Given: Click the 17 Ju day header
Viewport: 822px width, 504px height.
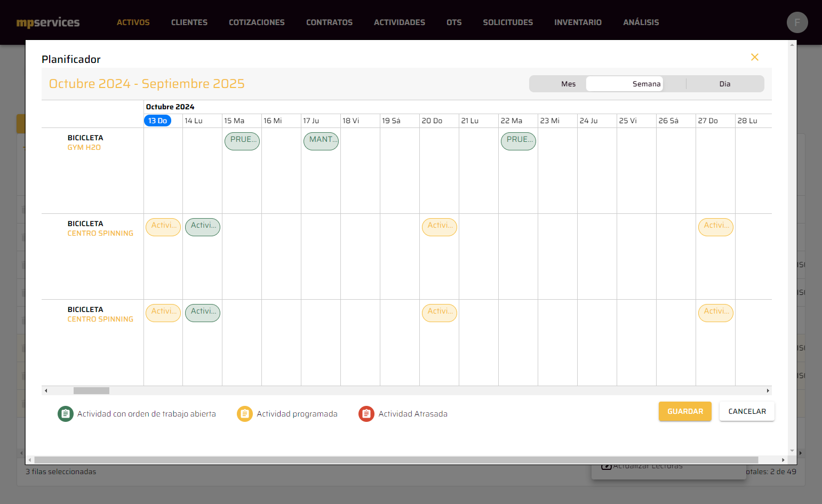Looking at the screenshot, I should 311,121.
